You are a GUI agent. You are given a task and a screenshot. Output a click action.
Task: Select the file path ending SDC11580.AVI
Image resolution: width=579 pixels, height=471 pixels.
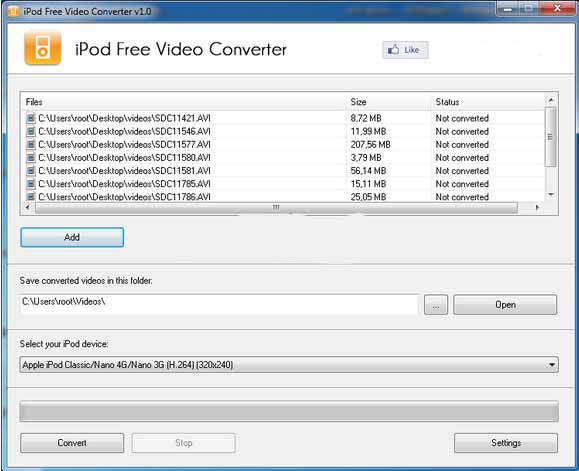tap(124, 158)
